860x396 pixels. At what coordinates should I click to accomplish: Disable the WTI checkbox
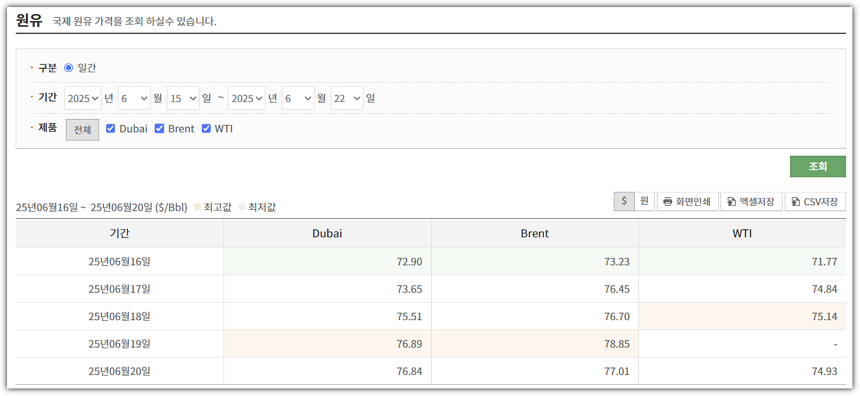(206, 128)
